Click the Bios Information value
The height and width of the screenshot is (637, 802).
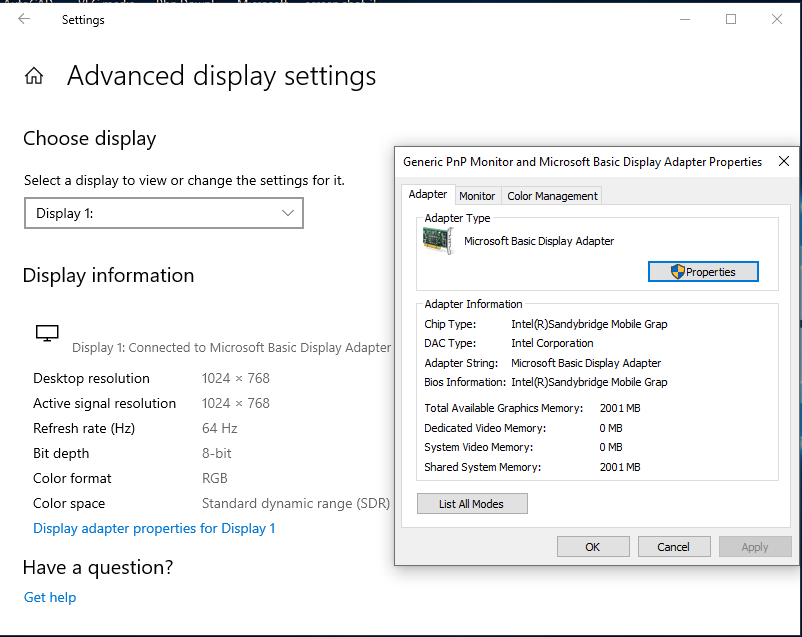(x=589, y=382)
